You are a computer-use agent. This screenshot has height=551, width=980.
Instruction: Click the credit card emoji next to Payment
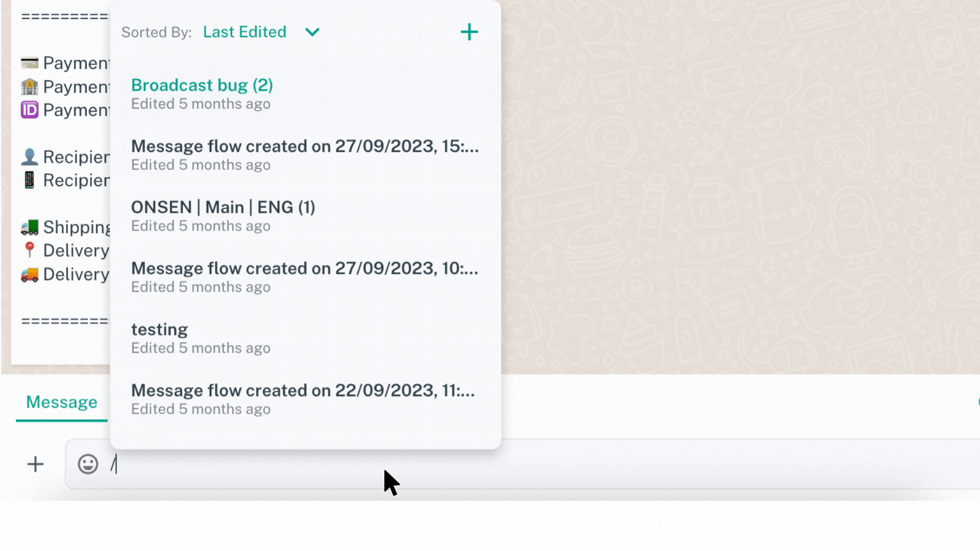[30, 63]
